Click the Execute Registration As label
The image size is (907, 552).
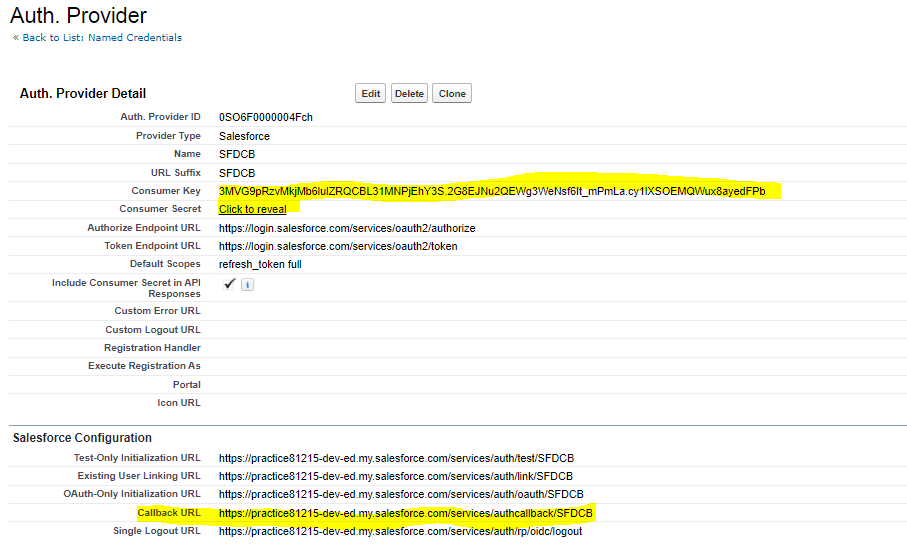coord(144,366)
